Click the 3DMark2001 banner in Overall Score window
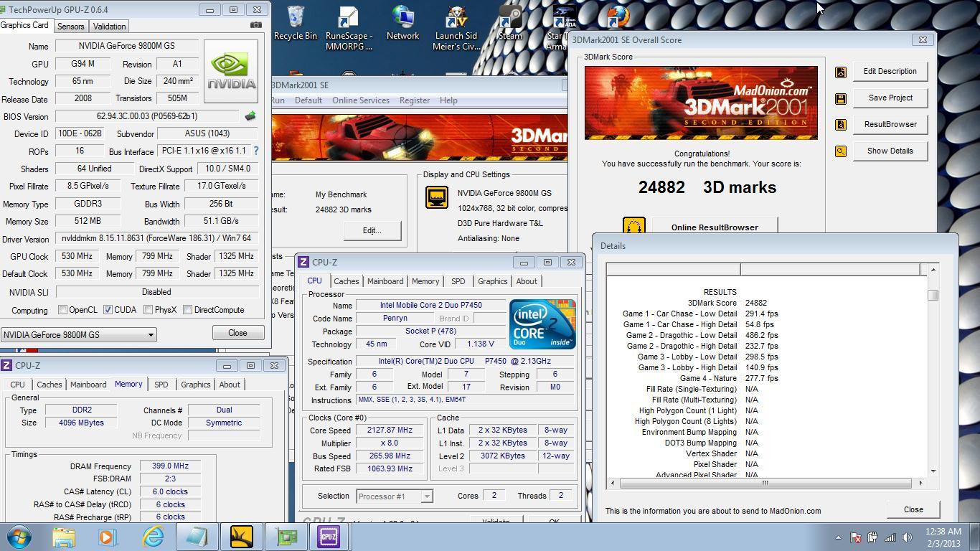 pos(701,103)
